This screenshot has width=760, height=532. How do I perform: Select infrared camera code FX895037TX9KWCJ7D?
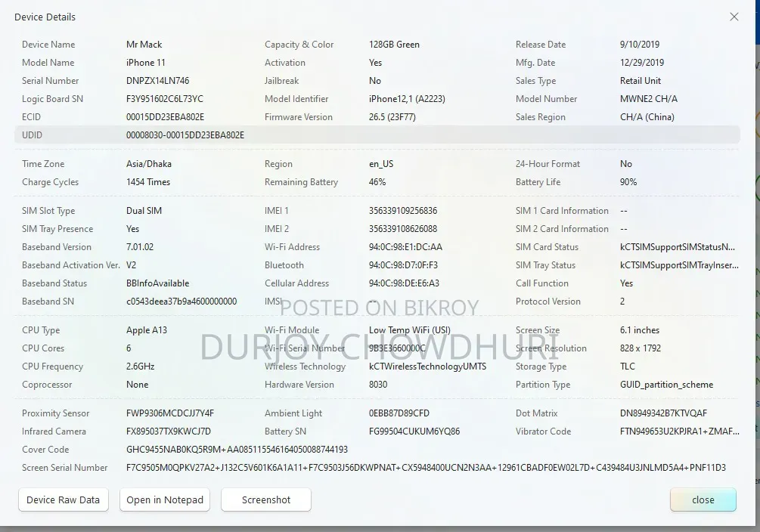pos(168,431)
